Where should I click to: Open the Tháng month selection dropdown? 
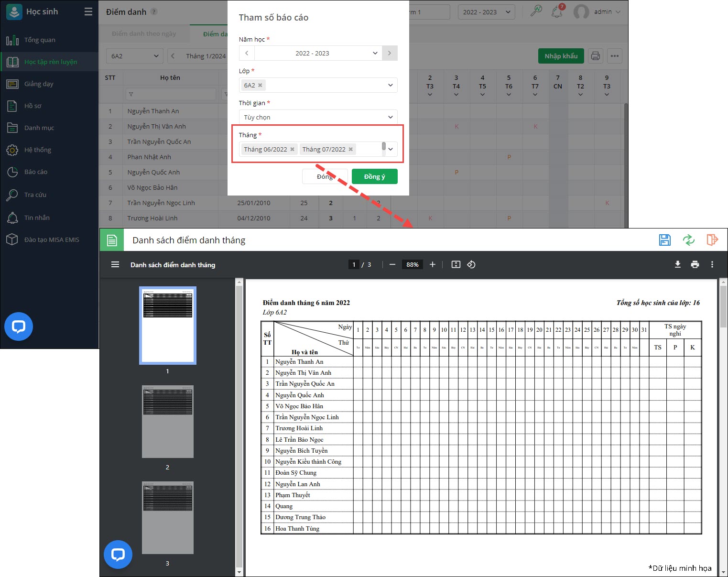(x=391, y=149)
